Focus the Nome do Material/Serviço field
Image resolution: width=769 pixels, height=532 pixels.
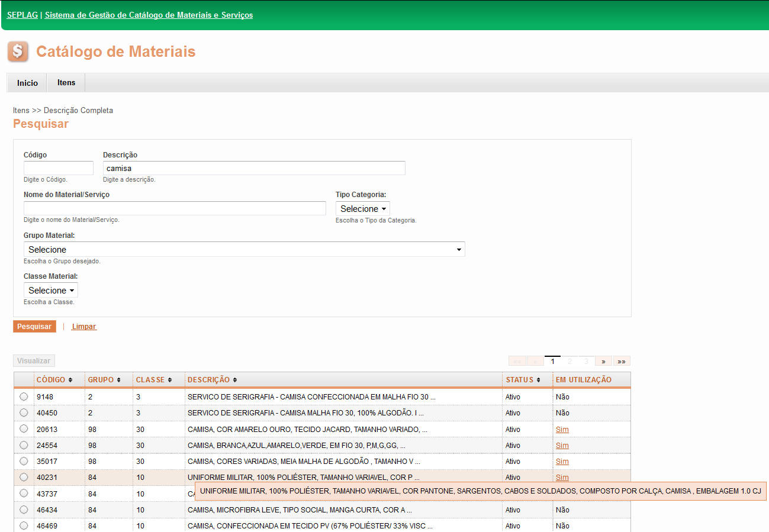point(175,208)
